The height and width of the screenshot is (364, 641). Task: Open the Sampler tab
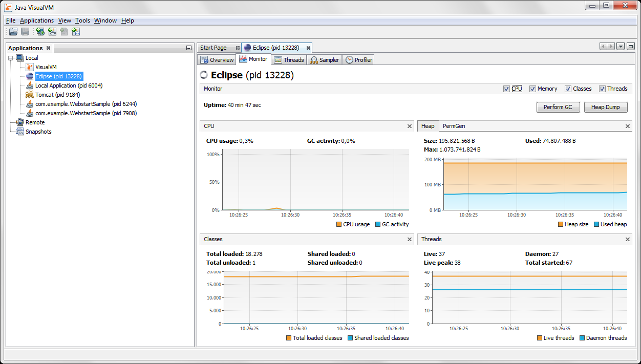click(324, 60)
